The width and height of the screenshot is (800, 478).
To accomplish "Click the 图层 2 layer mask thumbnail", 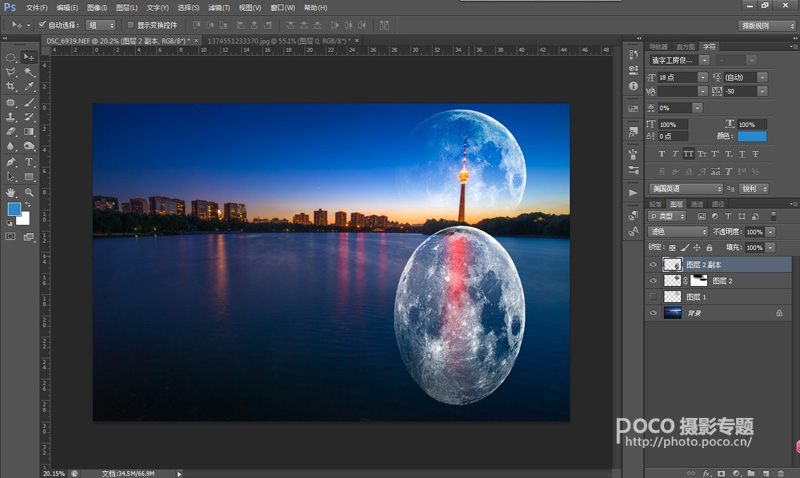I will pos(698,281).
